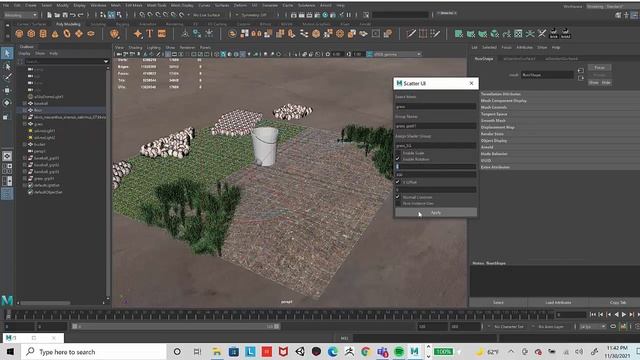The height and width of the screenshot is (360, 640).
Task: Click the Select Mesh input field in Scatter UI
Action: coord(436,106)
